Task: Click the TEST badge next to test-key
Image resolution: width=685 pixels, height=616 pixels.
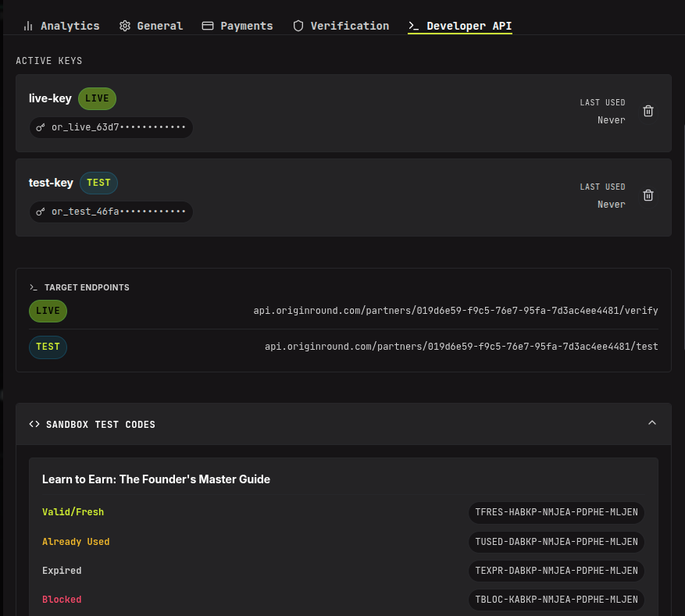Action: tap(98, 183)
